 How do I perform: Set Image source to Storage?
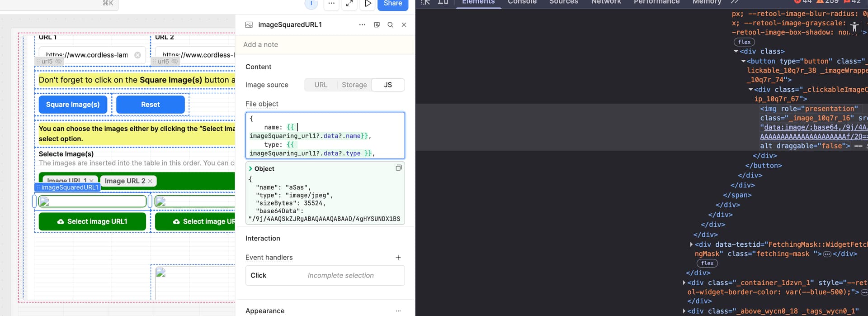point(354,85)
